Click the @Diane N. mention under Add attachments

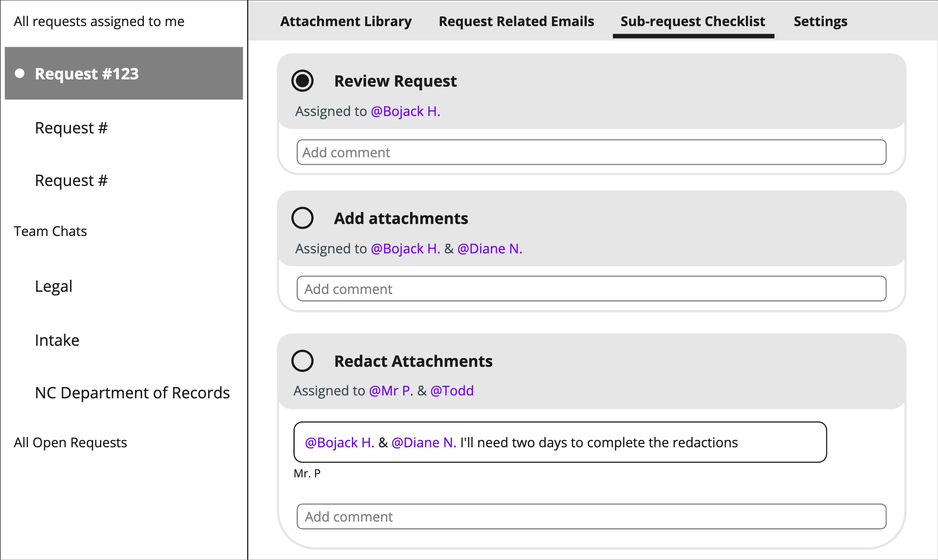click(489, 249)
